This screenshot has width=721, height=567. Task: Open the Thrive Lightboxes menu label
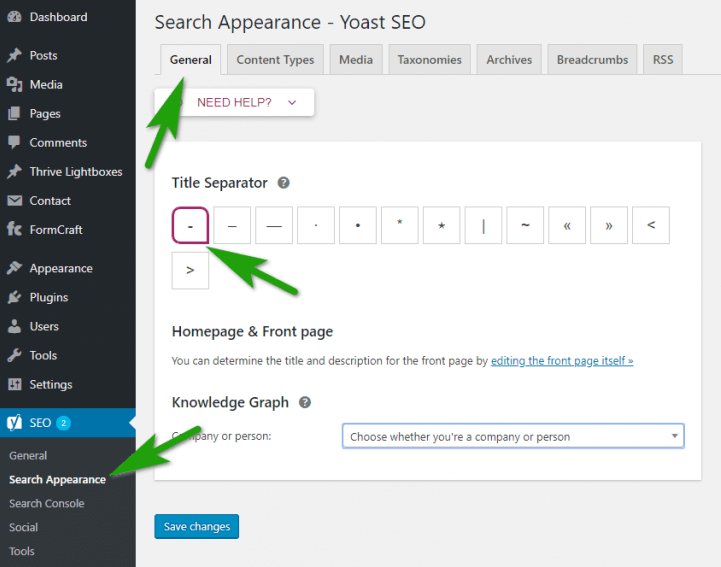[76, 172]
